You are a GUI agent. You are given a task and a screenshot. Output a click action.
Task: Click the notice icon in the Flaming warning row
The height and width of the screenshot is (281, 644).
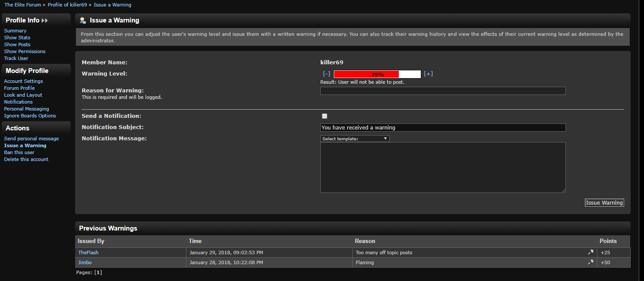coord(591,262)
